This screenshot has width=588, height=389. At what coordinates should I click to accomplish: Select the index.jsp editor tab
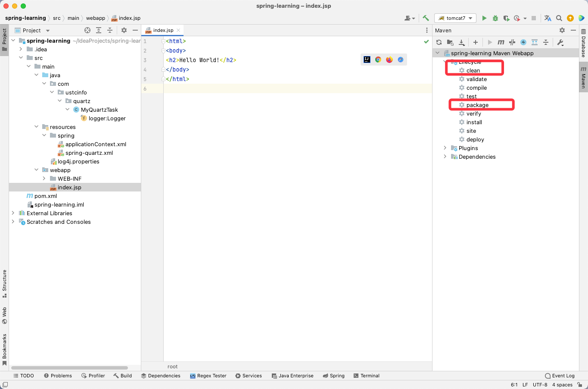163,30
